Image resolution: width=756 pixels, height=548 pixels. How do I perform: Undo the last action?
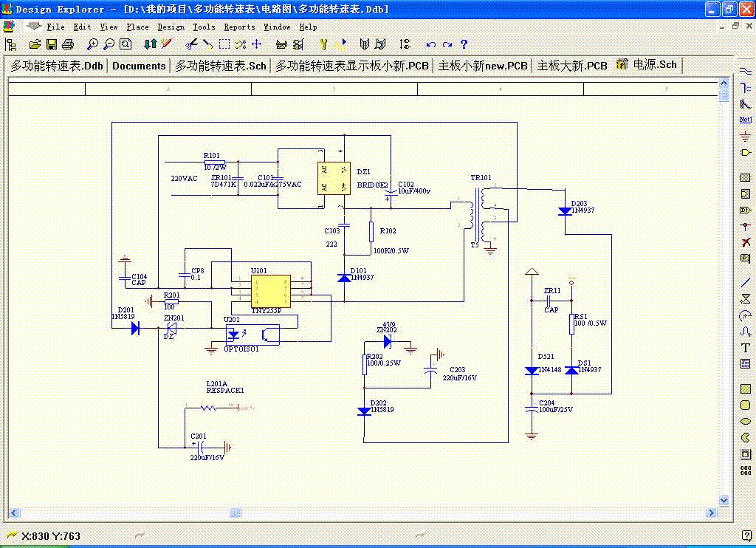[431, 44]
